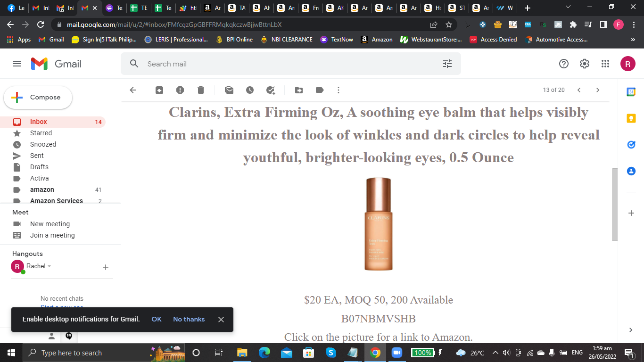Open Gmail Support help icon
644x362 pixels.
(564, 64)
